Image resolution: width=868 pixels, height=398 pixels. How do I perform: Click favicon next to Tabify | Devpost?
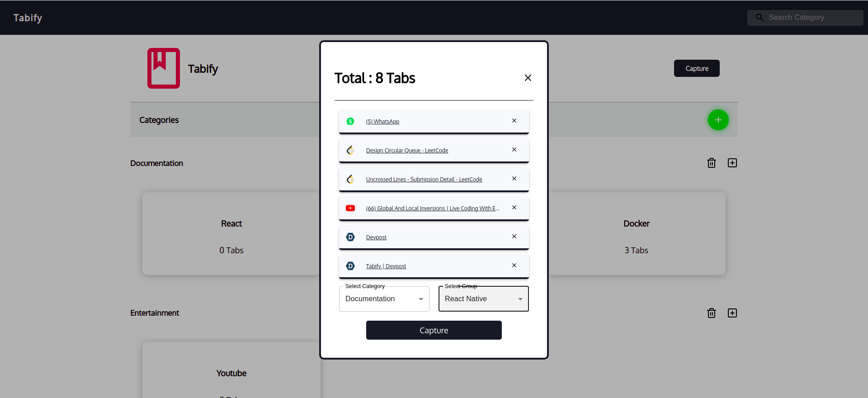point(350,266)
